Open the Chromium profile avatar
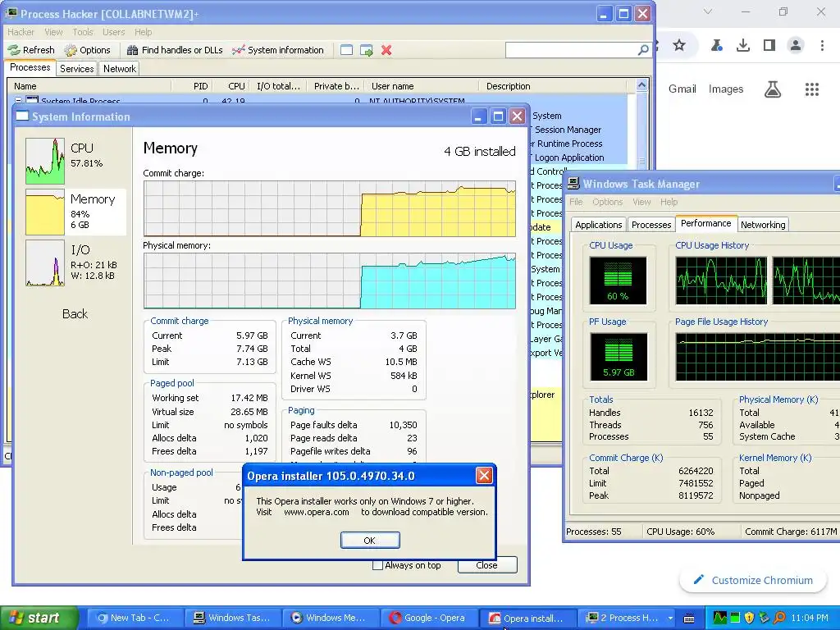This screenshot has width=840, height=630. point(796,45)
